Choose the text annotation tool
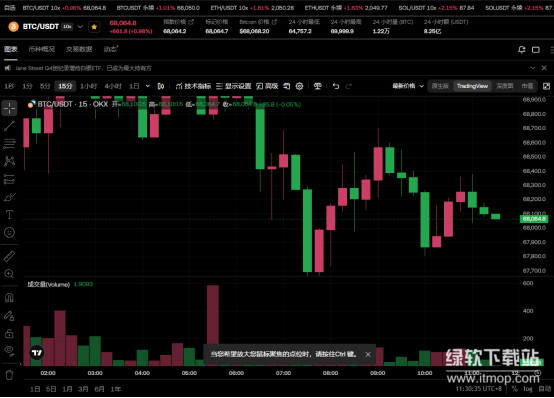Viewport: 554px width, 398px height. pyautogui.click(x=10, y=215)
